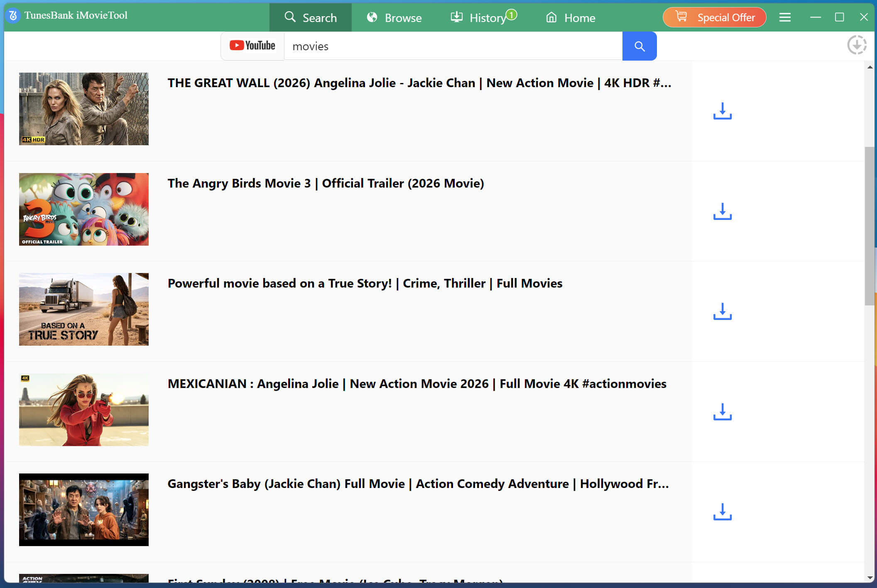Download The Angry Birds Movie 3 trailer
The image size is (877, 588).
pyautogui.click(x=723, y=211)
